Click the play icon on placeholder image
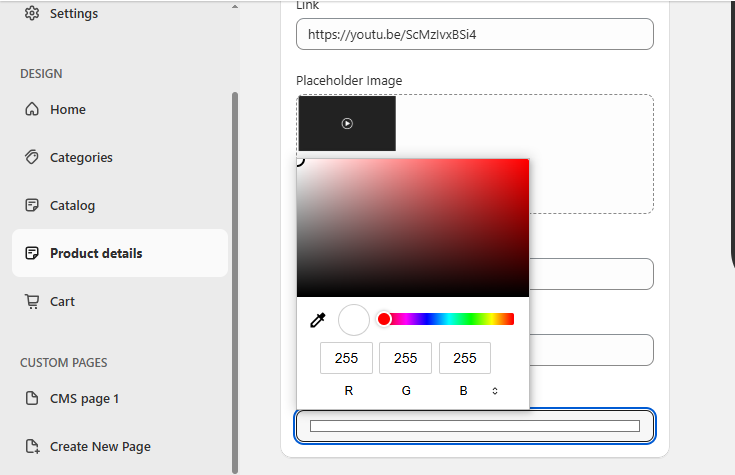This screenshot has height=475, width=735. pyautogui.click(x=347, y=123)
